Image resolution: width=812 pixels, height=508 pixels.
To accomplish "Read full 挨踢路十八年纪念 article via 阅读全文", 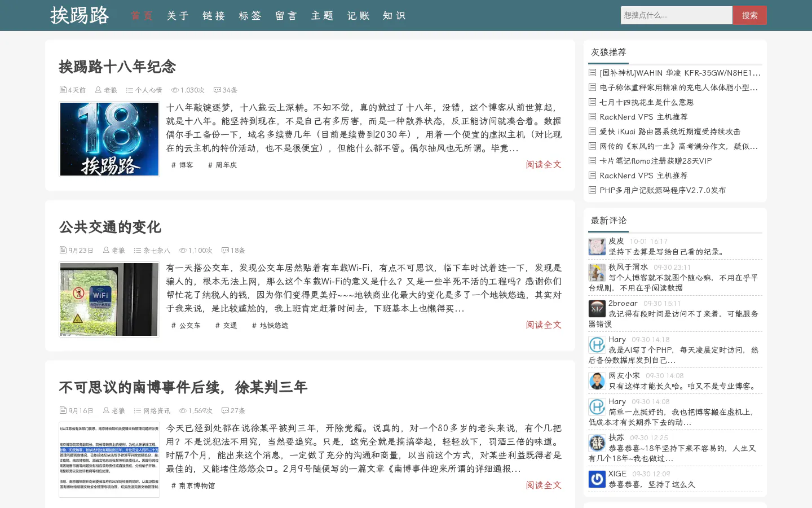I will tap(544, 164).
